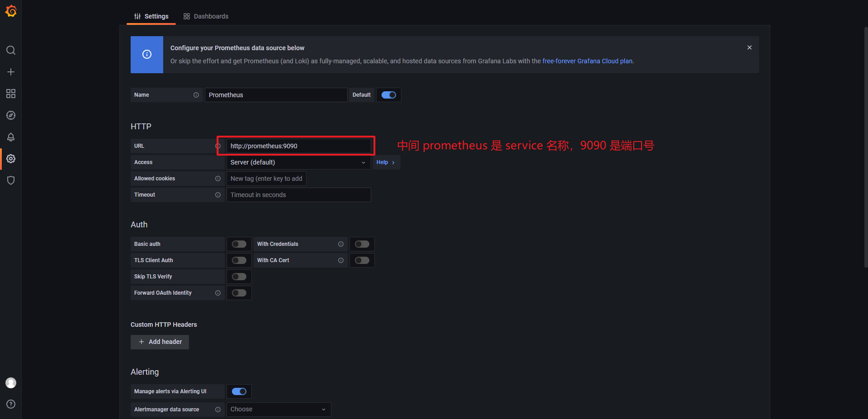
Task: Switch to the Dashboards tab
Action: click(x=206, y=16)
